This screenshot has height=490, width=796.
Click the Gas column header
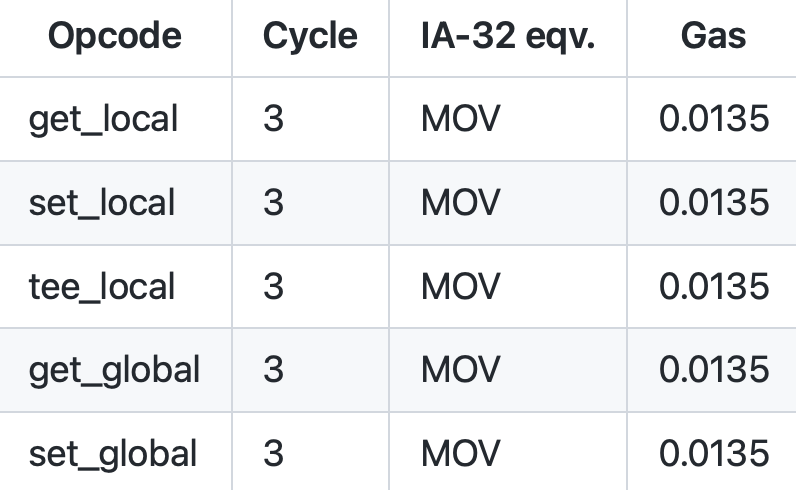tap(713, 37)
